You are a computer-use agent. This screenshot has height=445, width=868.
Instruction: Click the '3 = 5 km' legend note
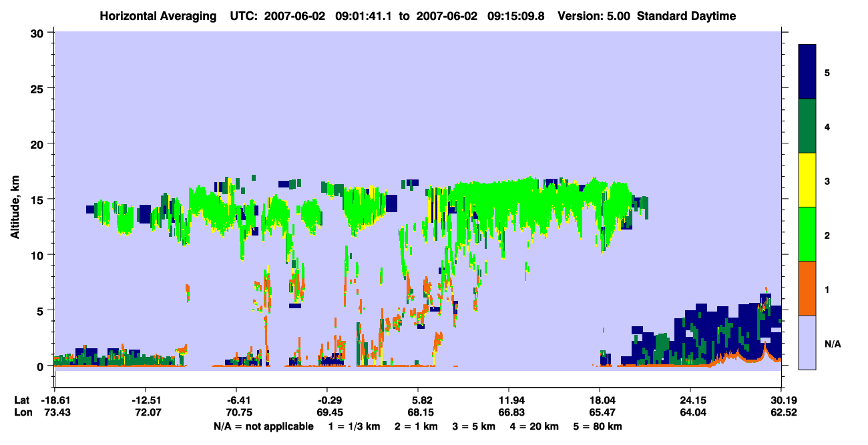473,426
